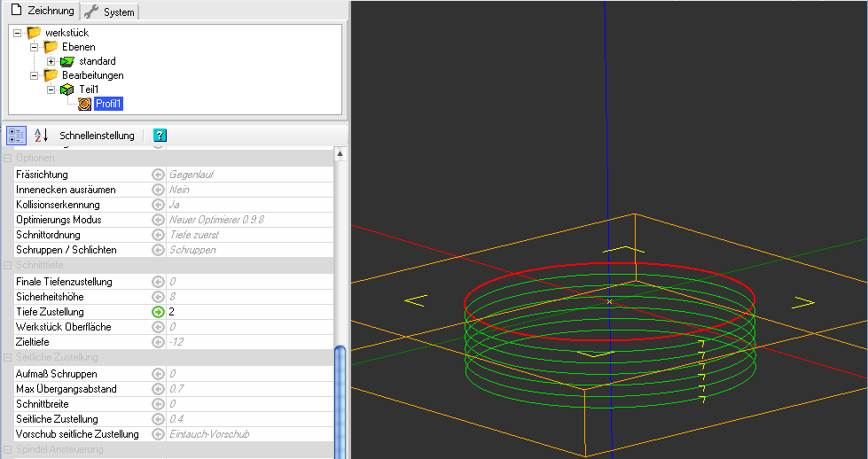
Task: Expand the standard layer node
Action: 51,61
